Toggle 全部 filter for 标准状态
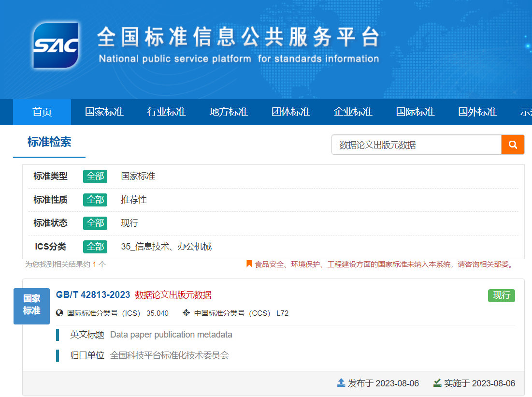This screenshot has height=397, width=532. coord(95,223)
